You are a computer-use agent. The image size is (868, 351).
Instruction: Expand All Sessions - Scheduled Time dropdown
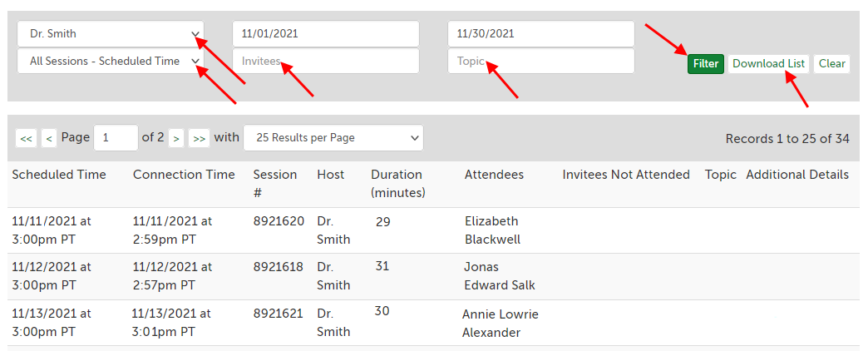(111, 61)
